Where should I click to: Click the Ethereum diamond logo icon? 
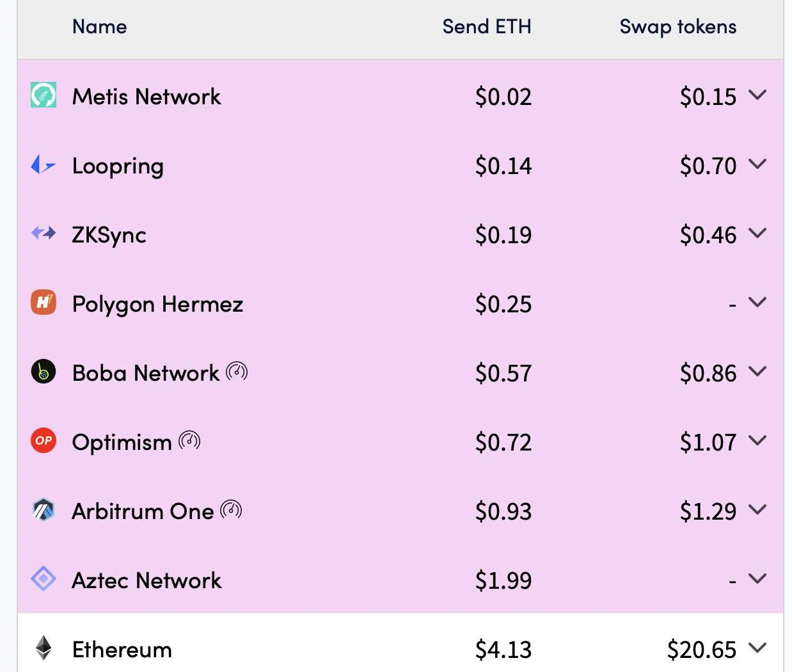coord(44,648)
